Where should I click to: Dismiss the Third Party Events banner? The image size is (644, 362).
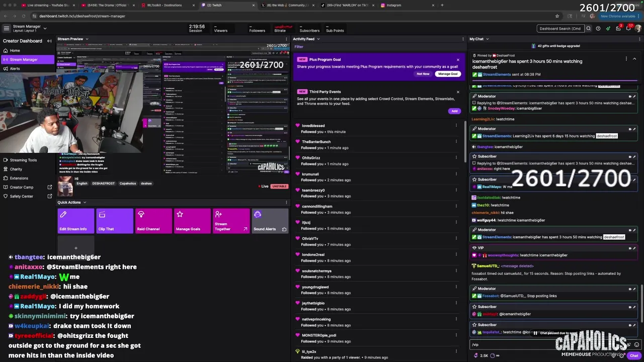[458, 92]
